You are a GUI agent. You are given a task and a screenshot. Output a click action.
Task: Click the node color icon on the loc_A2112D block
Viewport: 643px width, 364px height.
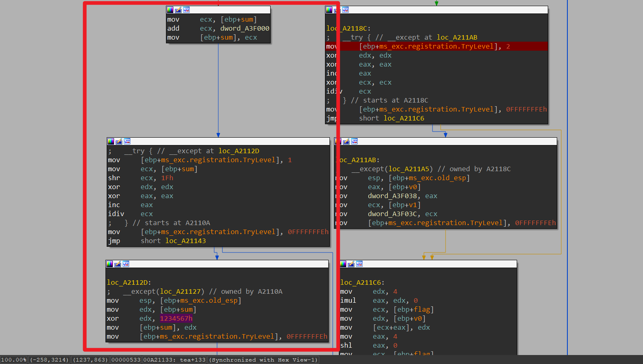coord(110,264)
